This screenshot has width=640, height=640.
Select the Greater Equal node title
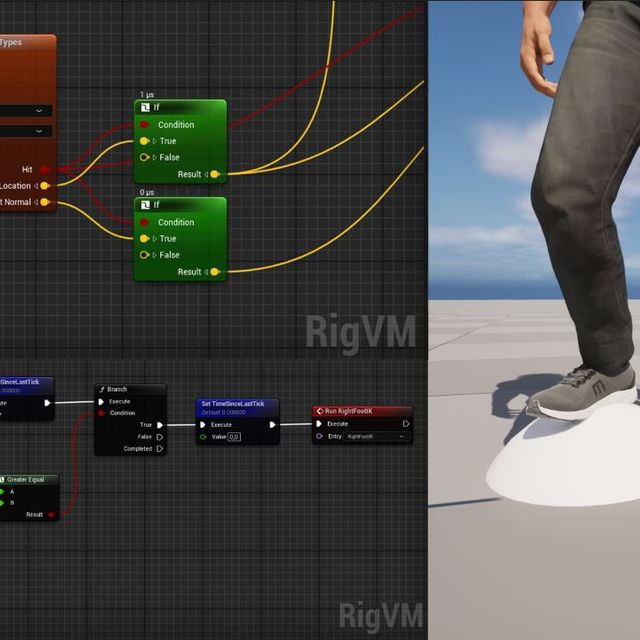tap(25, 480)
